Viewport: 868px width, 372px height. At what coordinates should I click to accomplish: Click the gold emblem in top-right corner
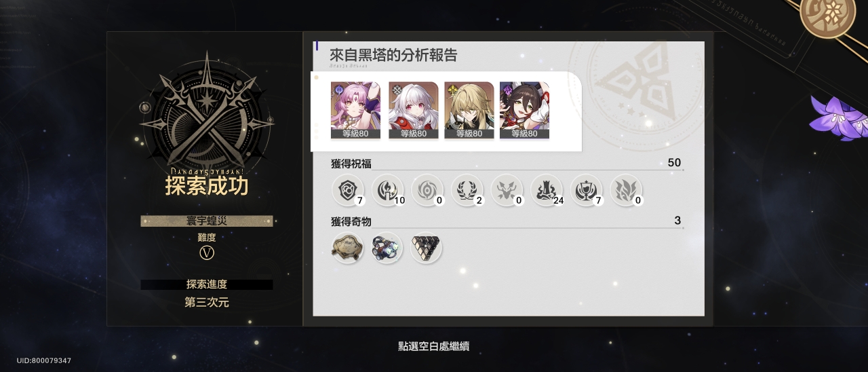point(827,13)
